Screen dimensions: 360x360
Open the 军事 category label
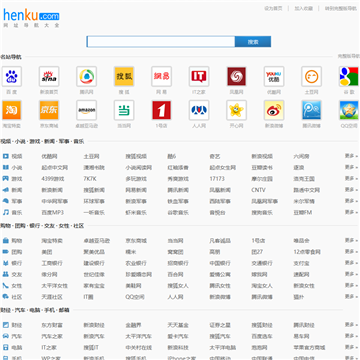pyautogui.click(x=17, y=201)
